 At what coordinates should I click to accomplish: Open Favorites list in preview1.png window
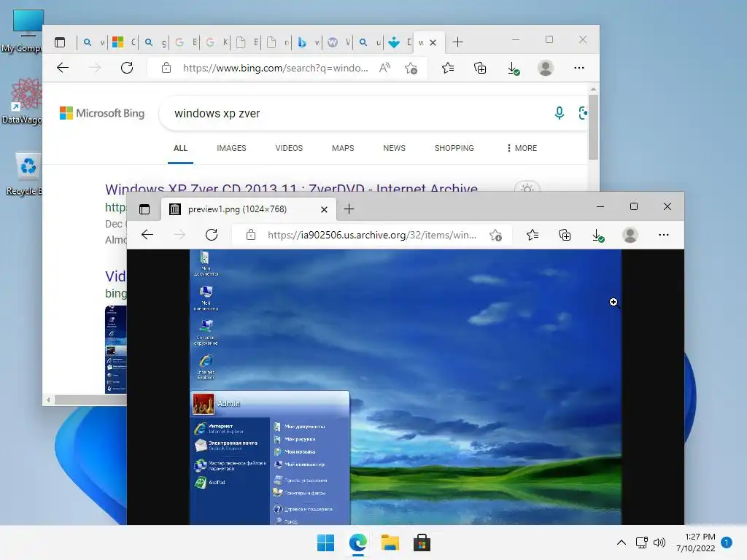pos(532,234)
